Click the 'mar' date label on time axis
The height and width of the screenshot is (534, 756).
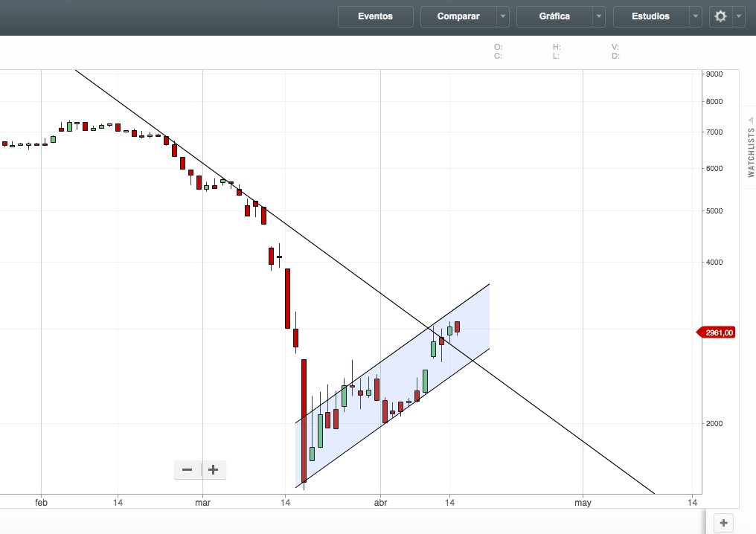pos(202,503)
